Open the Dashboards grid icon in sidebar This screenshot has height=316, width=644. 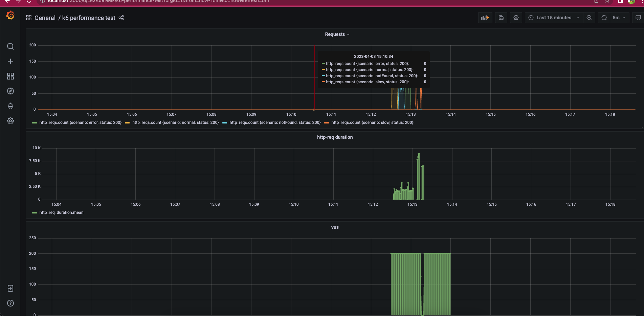[10, 76]
